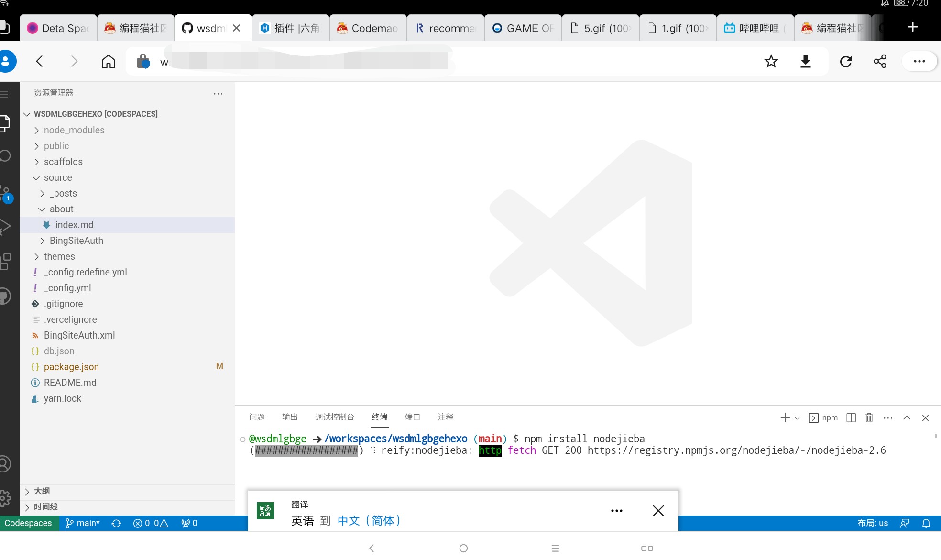Share the current page
The height and width of the screenshot is (560, 941).
(x=880, y=61)
